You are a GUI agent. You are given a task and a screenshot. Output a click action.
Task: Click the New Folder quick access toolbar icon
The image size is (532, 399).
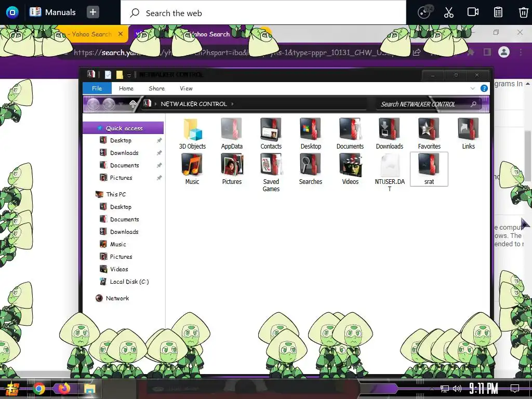(x=119, y=75)
